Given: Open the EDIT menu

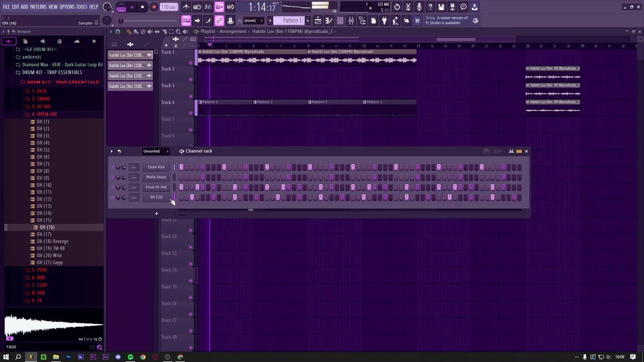Looking at the screenshot, I should point(16,7).
